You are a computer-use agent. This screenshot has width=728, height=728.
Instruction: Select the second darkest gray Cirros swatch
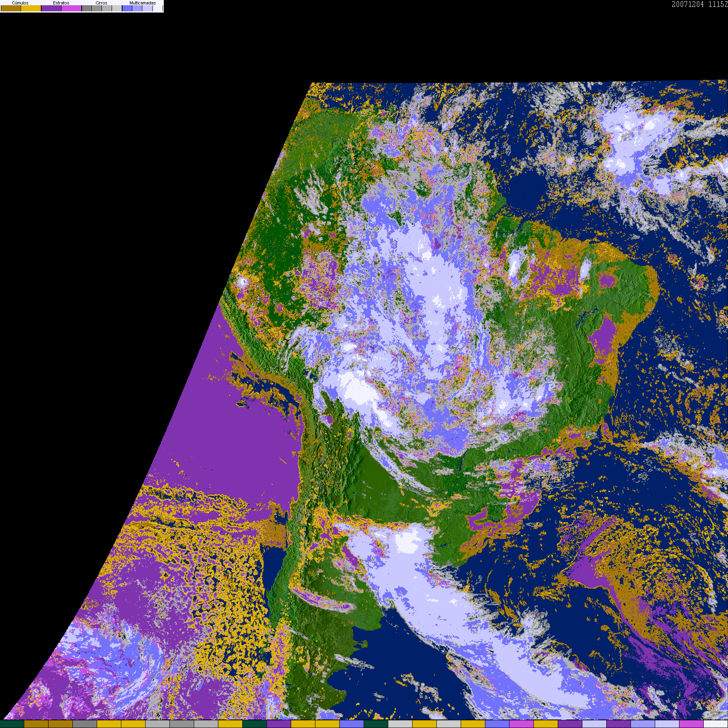(97, 8)
